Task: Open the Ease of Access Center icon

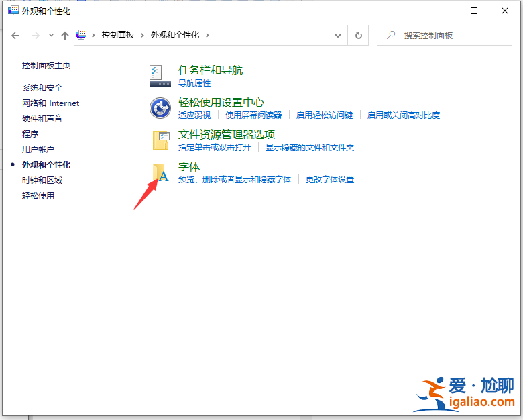Action: (x=160, y=108)
